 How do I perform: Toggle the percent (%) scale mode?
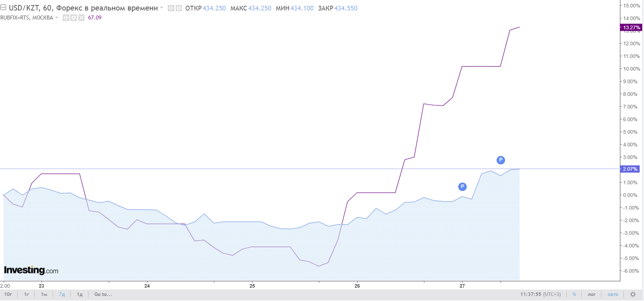click(574, 295)
